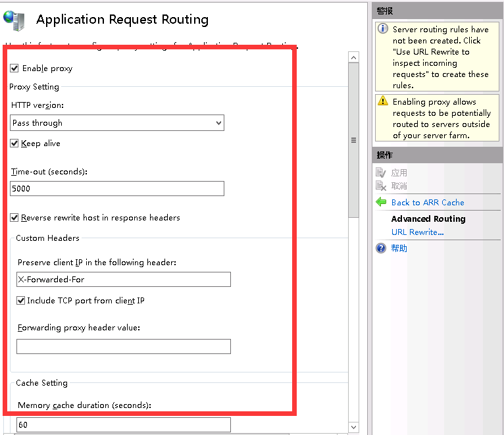The height and width of the screenshot is (435, 504).
Task: Click the yellow warning triangle icon
Action: (x=382, y=101)
